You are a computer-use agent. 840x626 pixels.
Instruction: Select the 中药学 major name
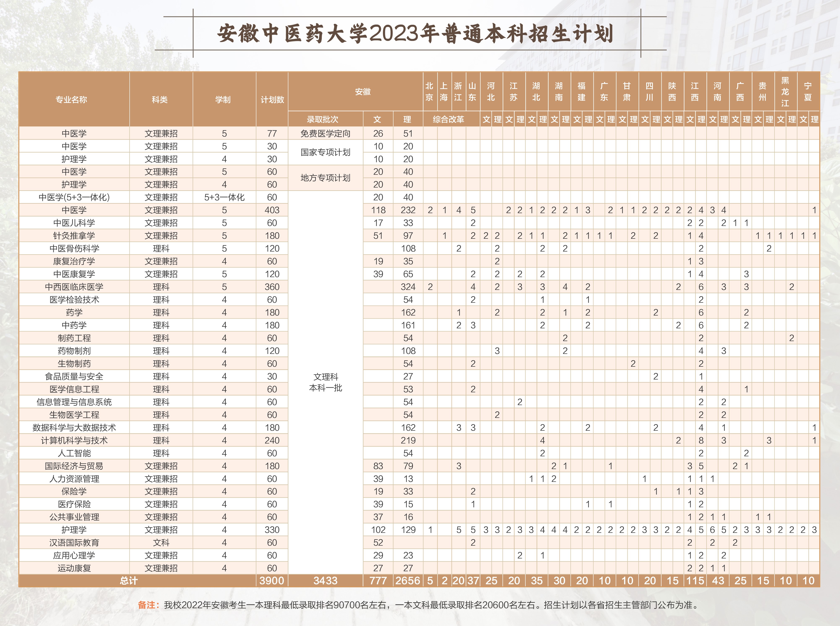pos(74,325)
